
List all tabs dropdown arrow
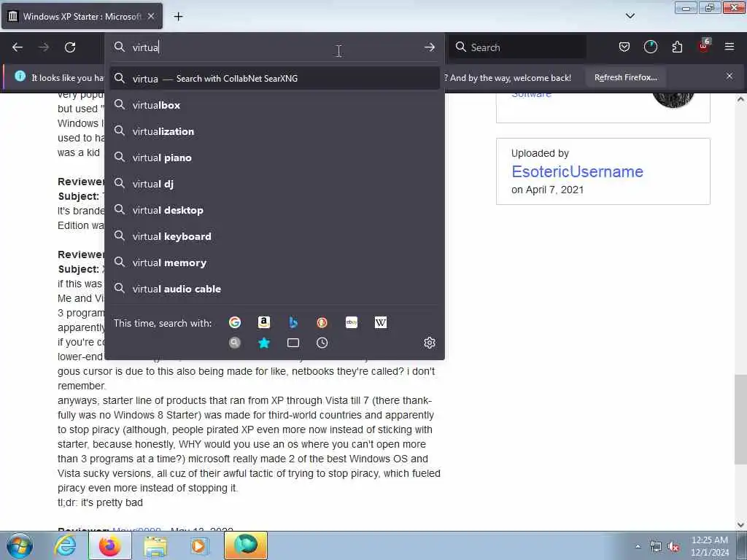pyautogui.click(x=630, y=16)
